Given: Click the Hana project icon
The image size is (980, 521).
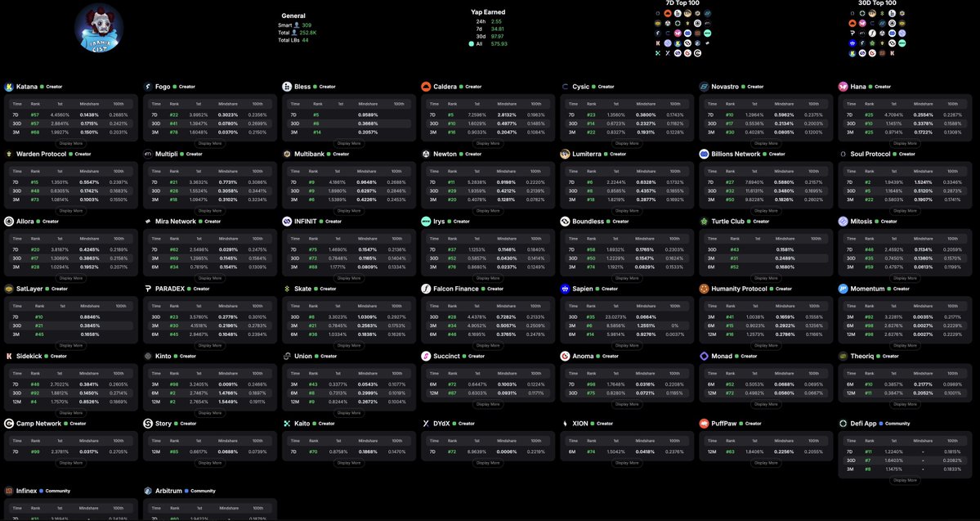Looking at the screenshot, I should (844, 87).
